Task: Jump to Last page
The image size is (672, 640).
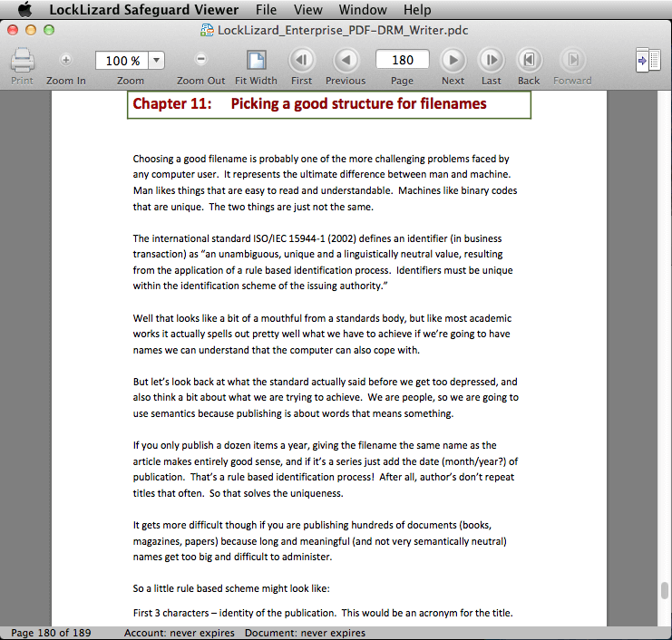Action: point(491,61)
